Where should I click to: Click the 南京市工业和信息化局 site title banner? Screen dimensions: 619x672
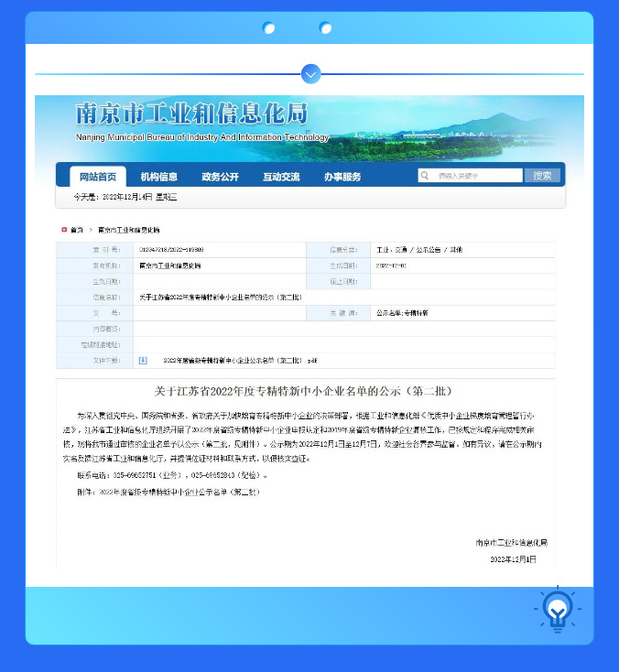(191, 114)
